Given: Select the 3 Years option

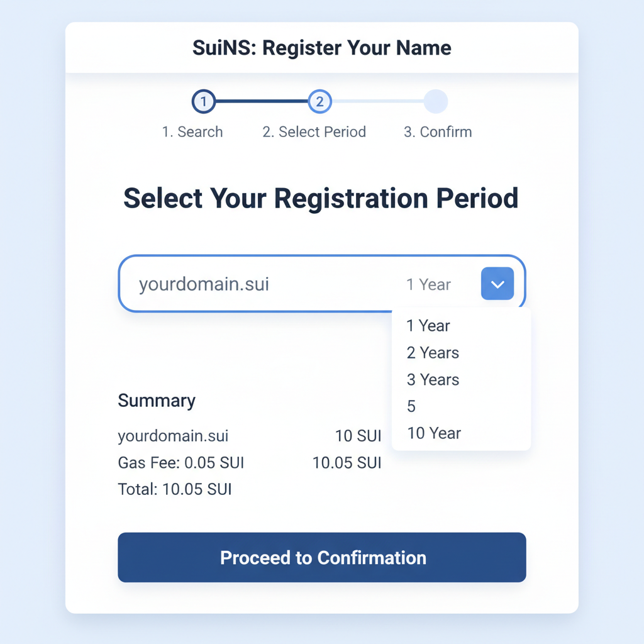Looking at the screenshot, I should 432,379.
